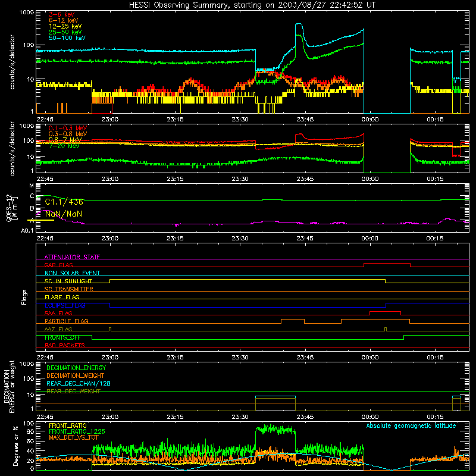The width and height of the screenshot is (476, 476).
Task: Click the BAD_PACKETS flag label
Action: pyautogui.click(x=65, y=345)
